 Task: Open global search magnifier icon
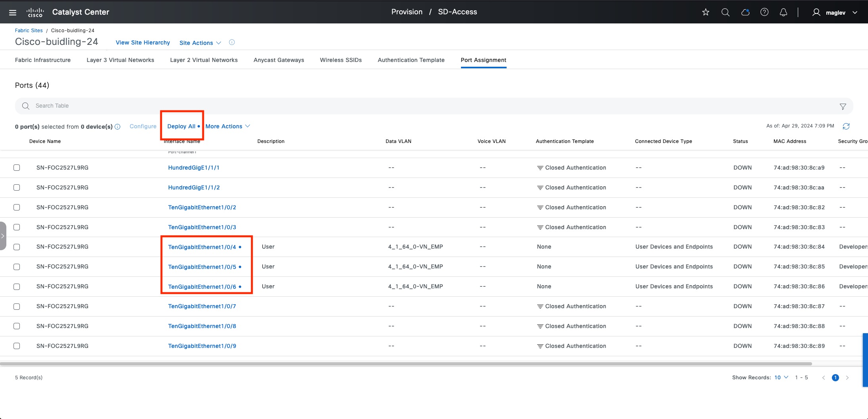click(x=725, y=12)
